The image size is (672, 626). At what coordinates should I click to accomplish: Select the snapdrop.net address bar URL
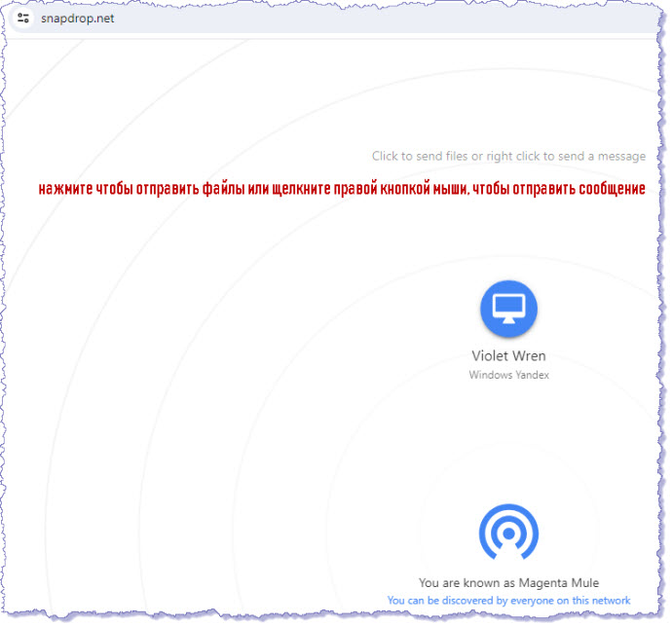(x=78, y=18)
